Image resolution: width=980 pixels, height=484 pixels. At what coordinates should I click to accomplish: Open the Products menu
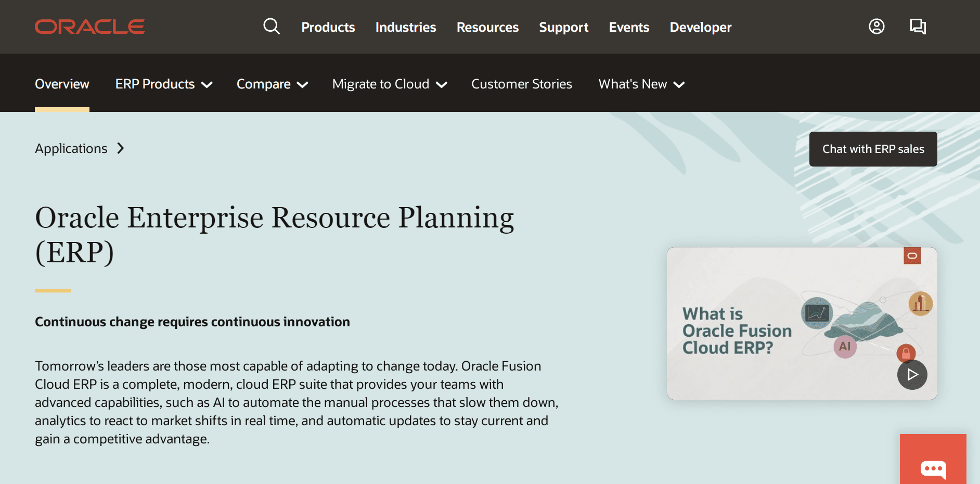click(328, 27)
